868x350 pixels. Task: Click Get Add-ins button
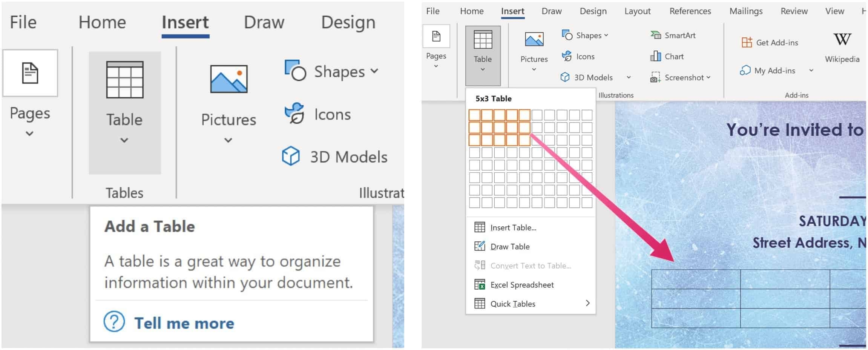click(x=770, y=43)
